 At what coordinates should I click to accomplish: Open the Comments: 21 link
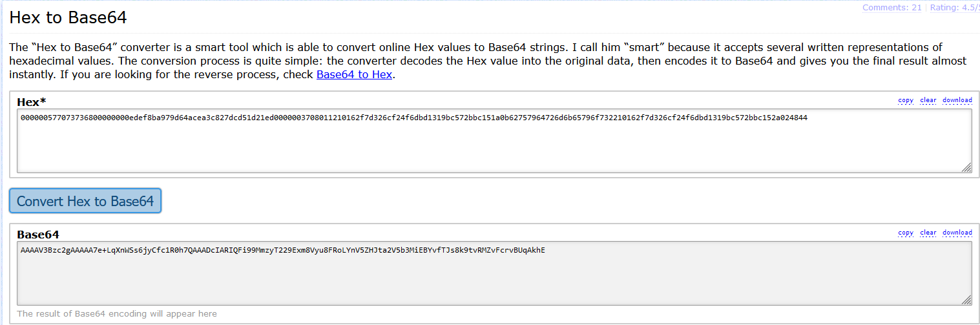[x=891, y=8]
